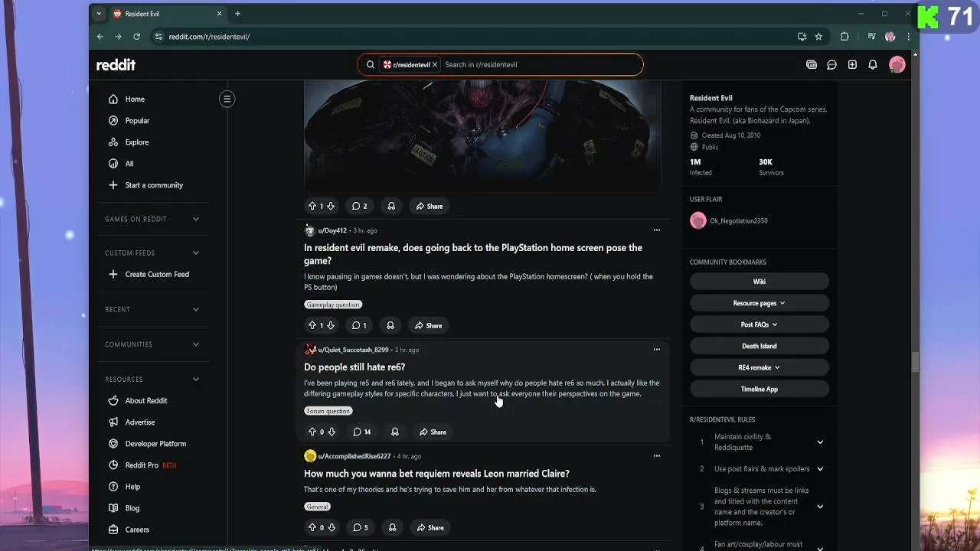Close the Resident Evil browser tab
980x551 pixels.
point(220,14)
